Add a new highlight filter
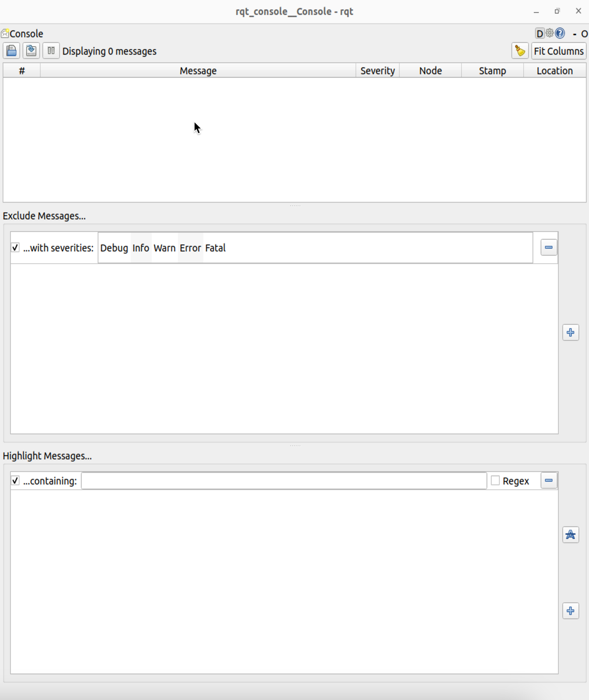589x700 pixels. (570, 611)
